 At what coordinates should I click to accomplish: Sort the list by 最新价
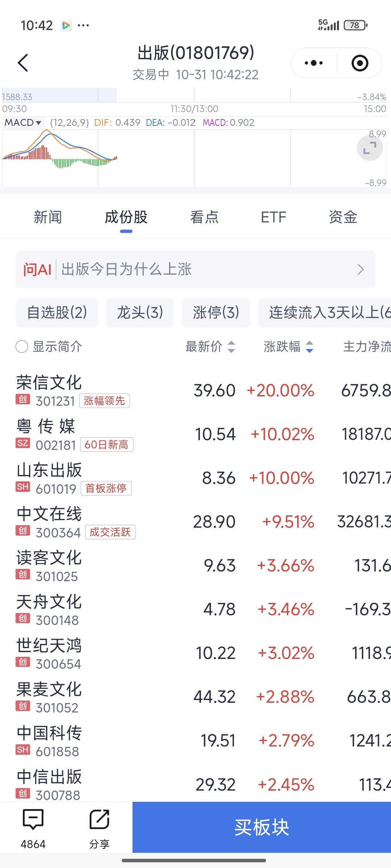tap(210, 346)
